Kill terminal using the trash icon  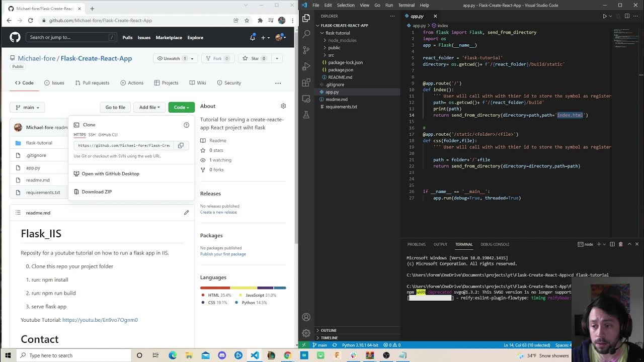(621, 244)
